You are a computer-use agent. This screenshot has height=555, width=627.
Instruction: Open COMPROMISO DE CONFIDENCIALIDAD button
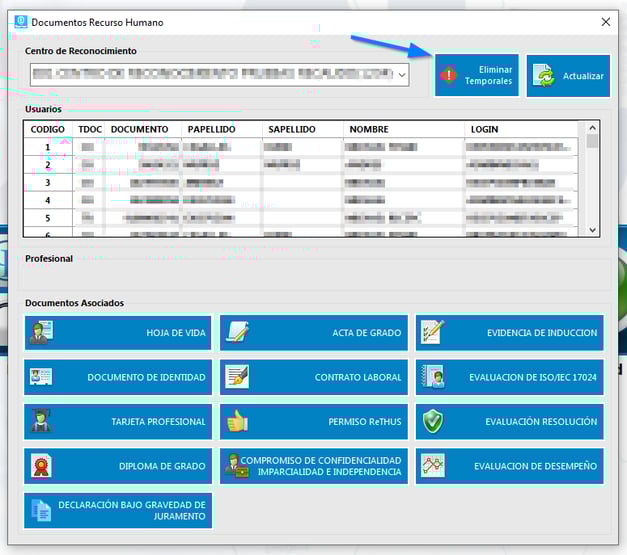coord(314,466)
